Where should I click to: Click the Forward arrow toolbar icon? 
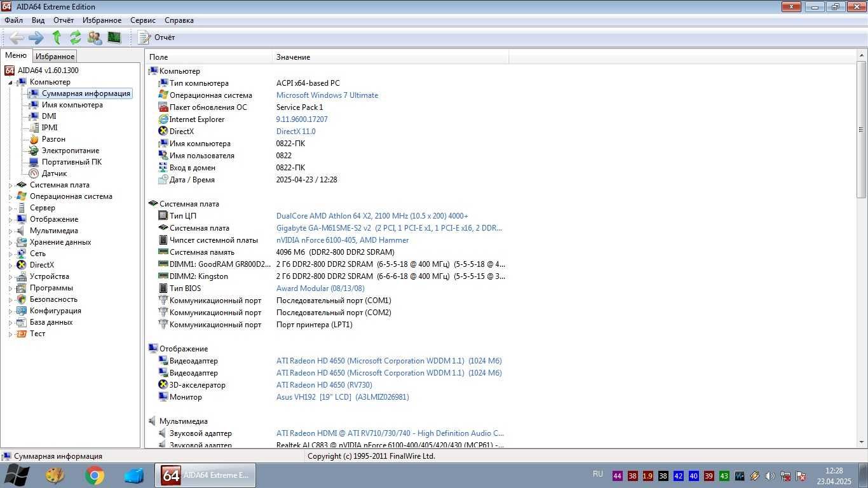click(x=36, y=37)
